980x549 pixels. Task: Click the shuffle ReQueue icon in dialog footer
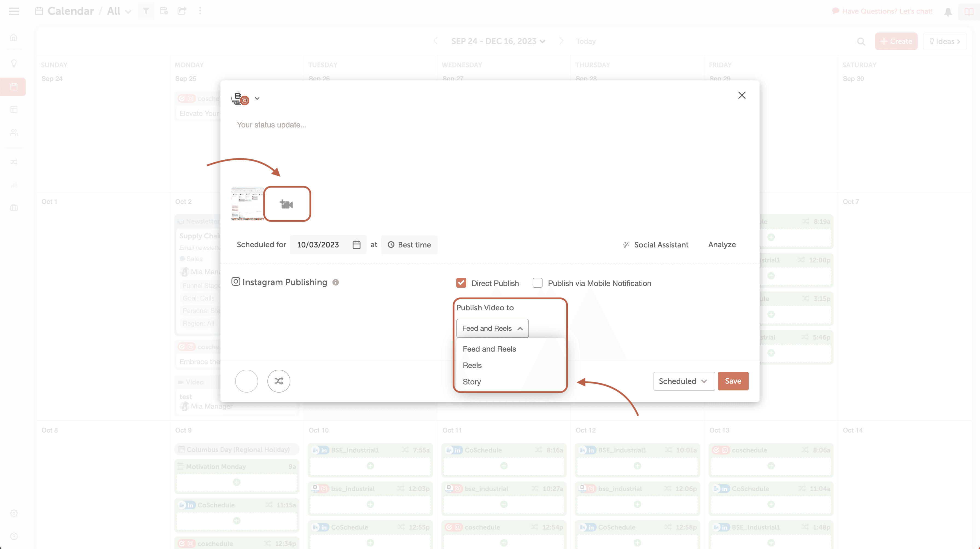click(x=278, y=381)
